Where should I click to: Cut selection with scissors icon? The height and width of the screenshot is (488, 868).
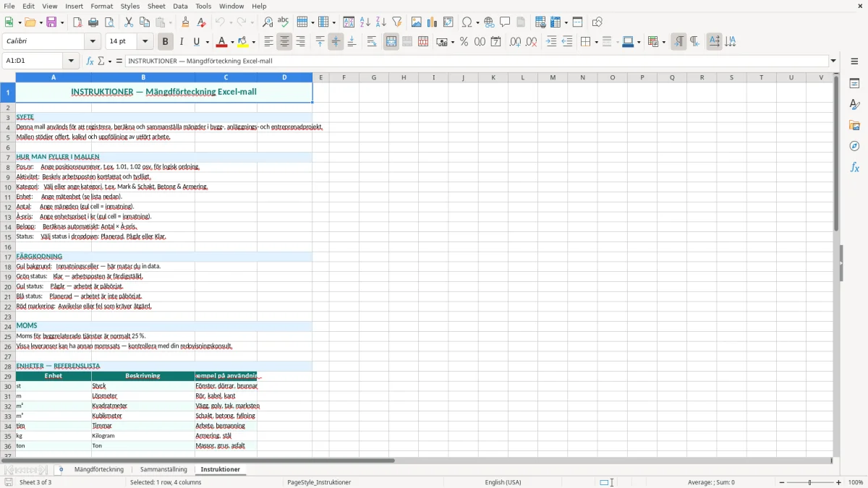pos(128,22)
